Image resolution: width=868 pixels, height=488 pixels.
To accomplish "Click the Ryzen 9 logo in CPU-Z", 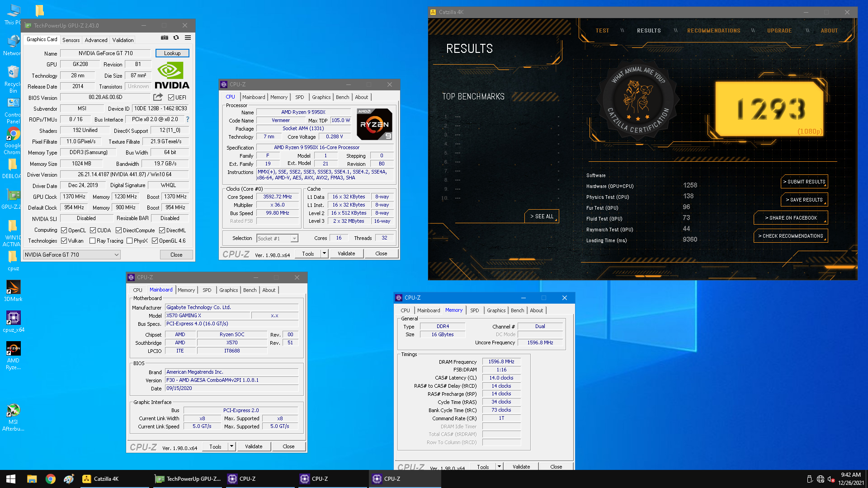I will 374,124.
